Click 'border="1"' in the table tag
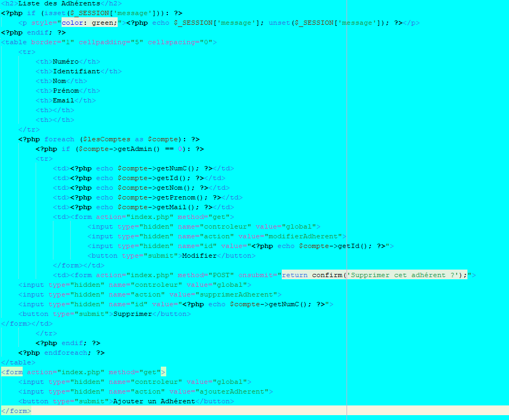The height and width of the screenshot is (420, 509). click(52, 43)
